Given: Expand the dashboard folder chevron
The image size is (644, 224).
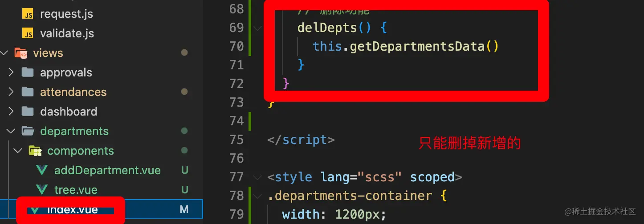Looking at the screenshot, I should coord(12,112).
